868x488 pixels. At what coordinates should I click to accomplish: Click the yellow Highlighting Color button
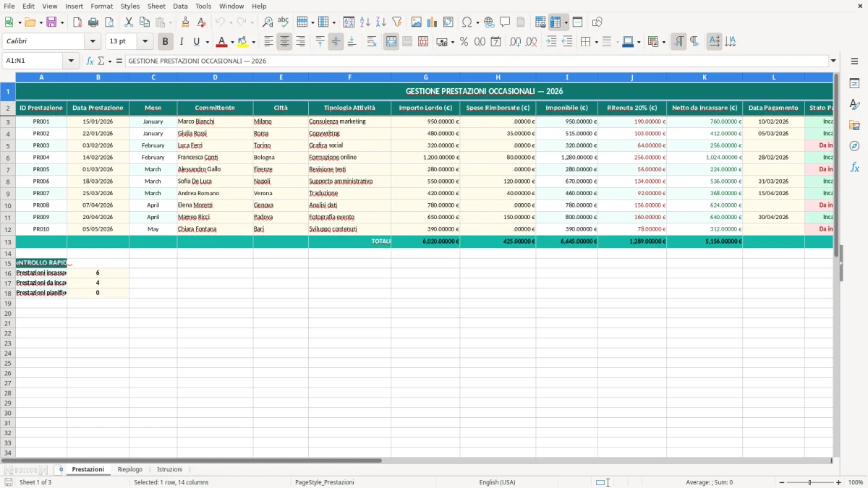tap(242, 42)
